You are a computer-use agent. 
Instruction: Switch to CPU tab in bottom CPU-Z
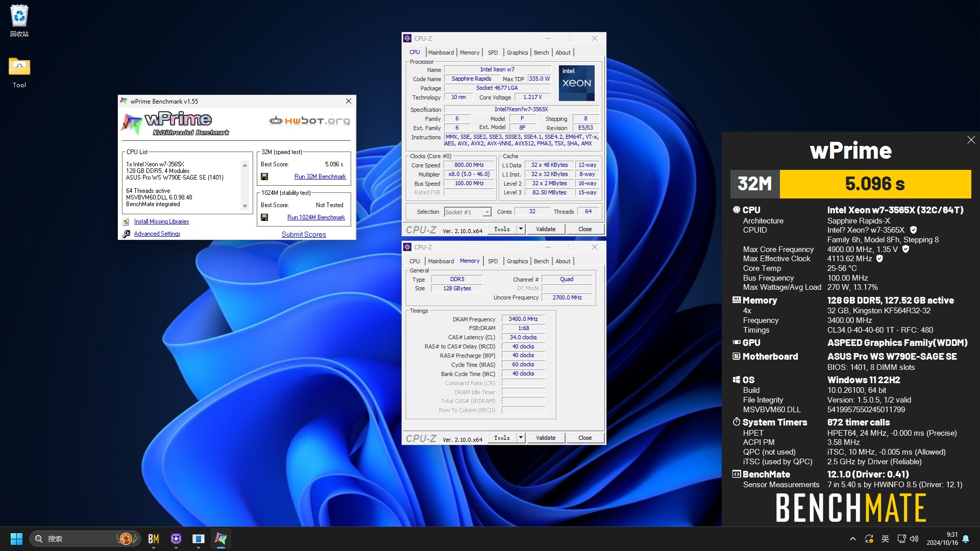[x=414, y=261]
